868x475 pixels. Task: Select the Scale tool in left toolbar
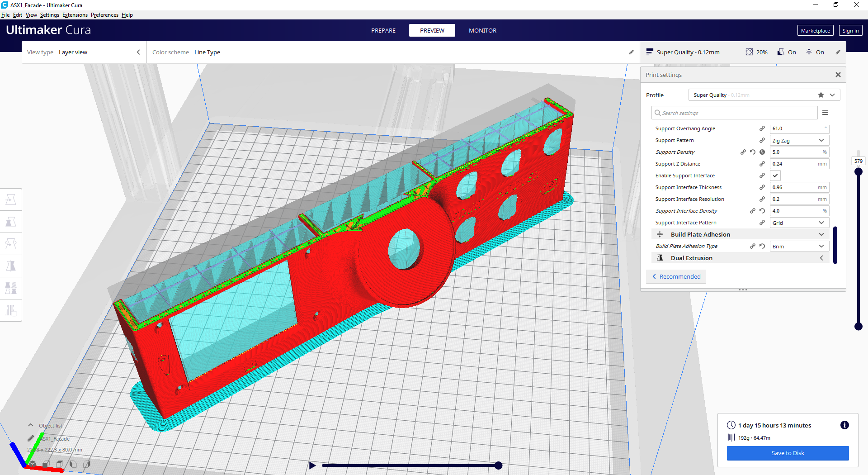click(11, 222)
